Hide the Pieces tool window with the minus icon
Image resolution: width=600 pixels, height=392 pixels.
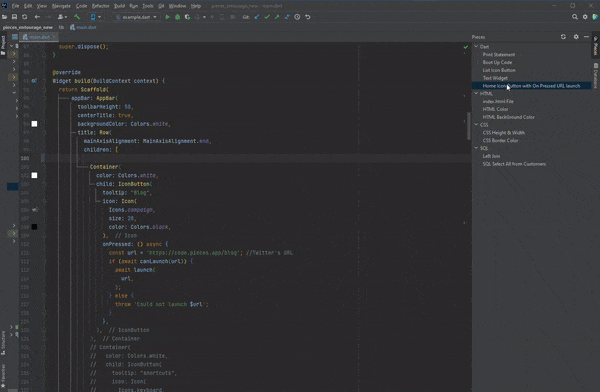[x=586, y=37]
